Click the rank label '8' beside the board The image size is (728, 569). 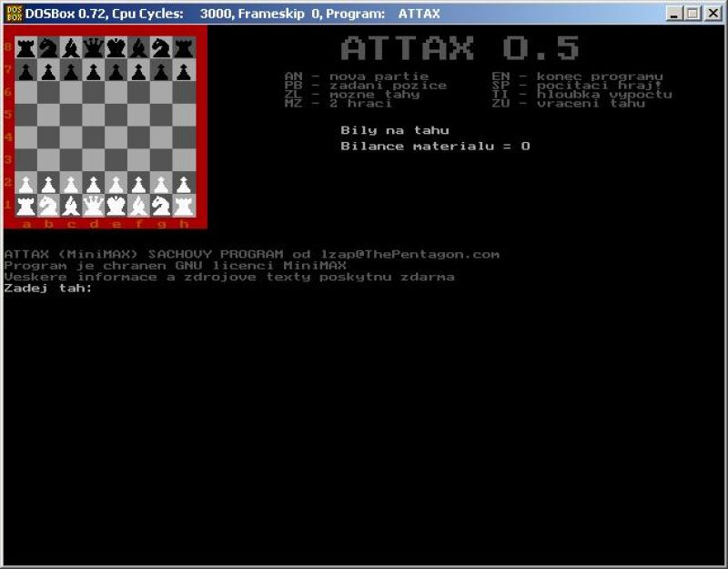pos(8,47)
